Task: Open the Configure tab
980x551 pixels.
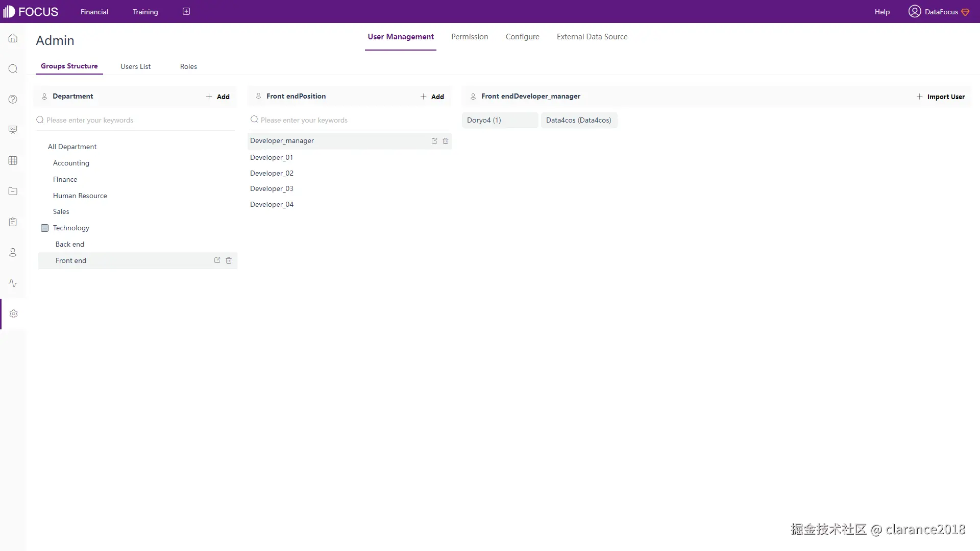Action: (522, 37)
